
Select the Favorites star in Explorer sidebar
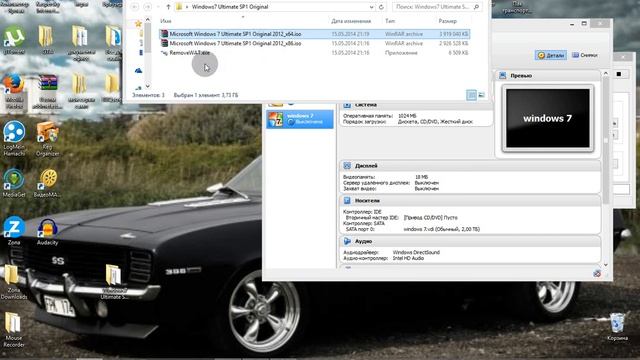coord(138,24)
